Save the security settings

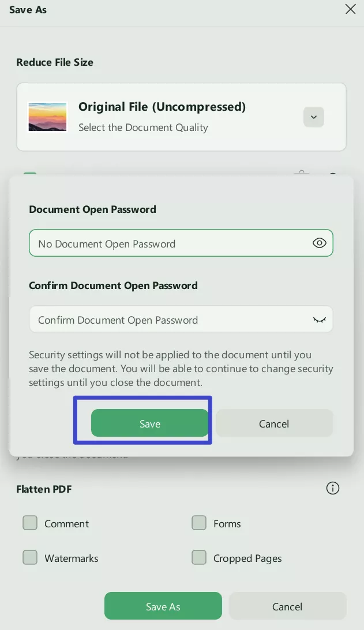pyautogui.click(x=149, y=423)
